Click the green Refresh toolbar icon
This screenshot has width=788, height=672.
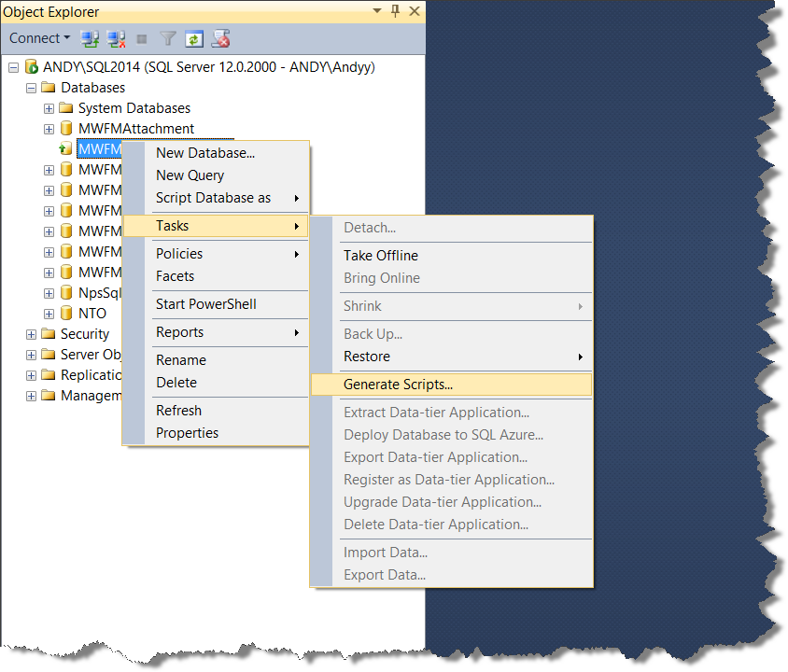(x=194, y=39)
